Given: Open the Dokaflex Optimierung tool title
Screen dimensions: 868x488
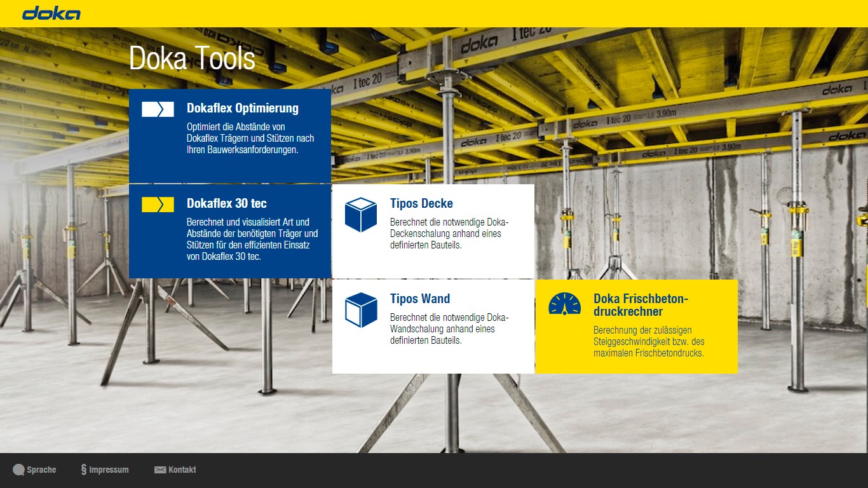Looking at the screenshot, I should (243, 108).
